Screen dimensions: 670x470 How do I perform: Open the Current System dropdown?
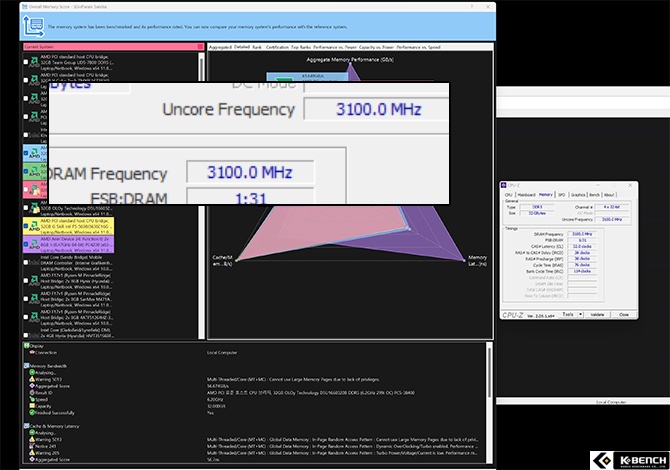(200, 47)
